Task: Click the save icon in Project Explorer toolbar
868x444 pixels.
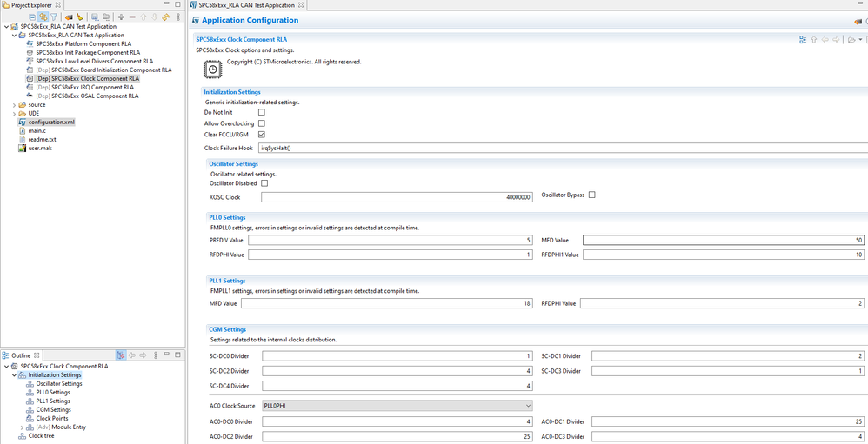Action: point(95,17)
